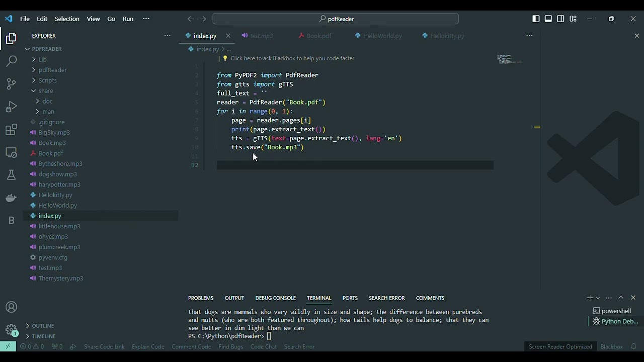Go back with the navigation arrow
The height and width of the screenshot is (362, 644).
190,19
